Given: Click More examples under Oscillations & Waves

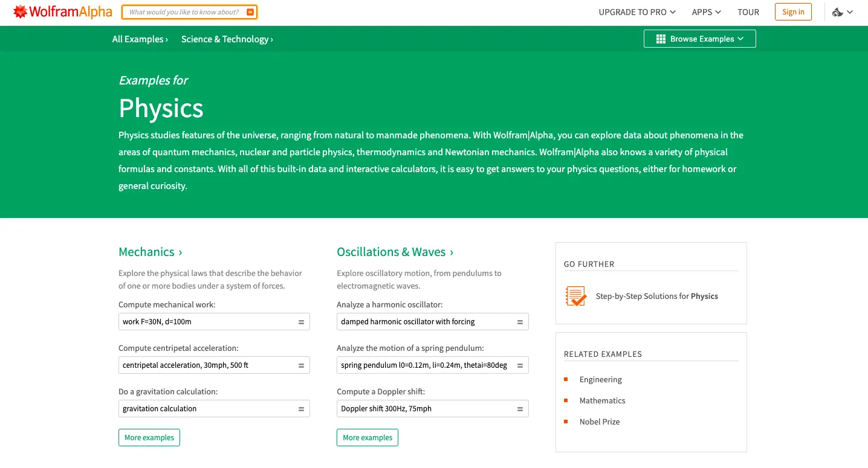Looking at the screenshot, I should coord(368,438).
